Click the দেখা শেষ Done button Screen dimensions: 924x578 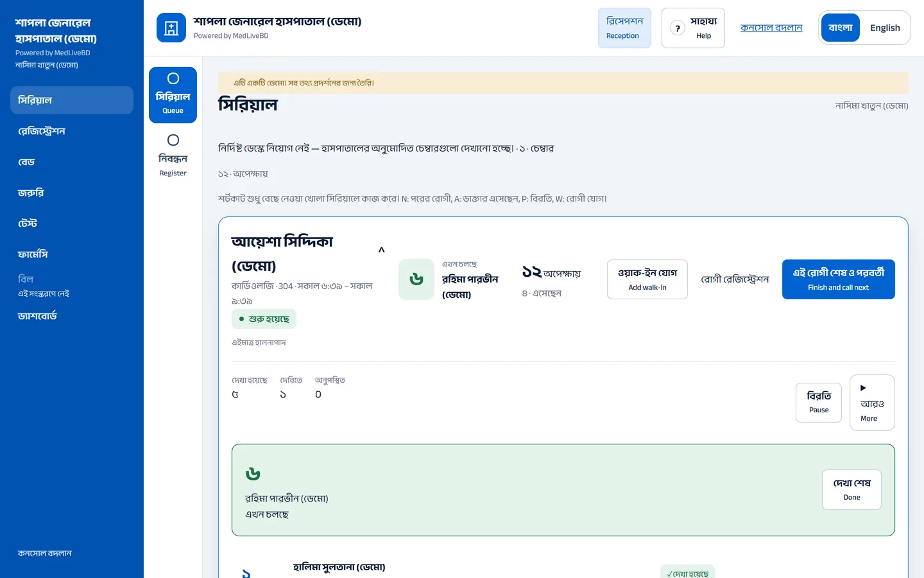pos(851,489)
